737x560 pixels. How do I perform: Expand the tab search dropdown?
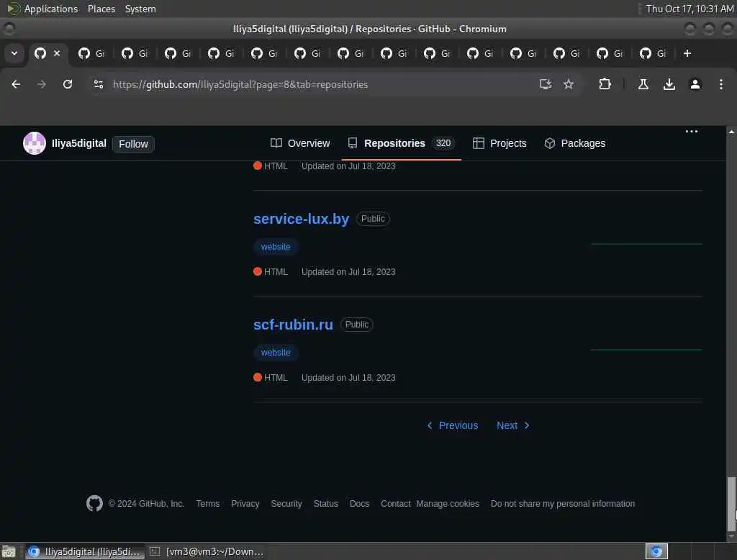click(x=14, y=53)
